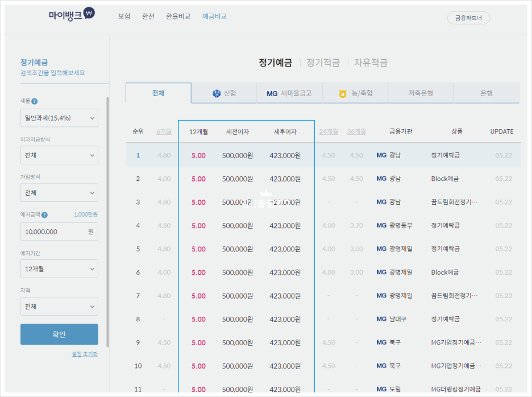Click the 확인 button
The width and height of the screenshot is (532, 397).
pos(59,334)
